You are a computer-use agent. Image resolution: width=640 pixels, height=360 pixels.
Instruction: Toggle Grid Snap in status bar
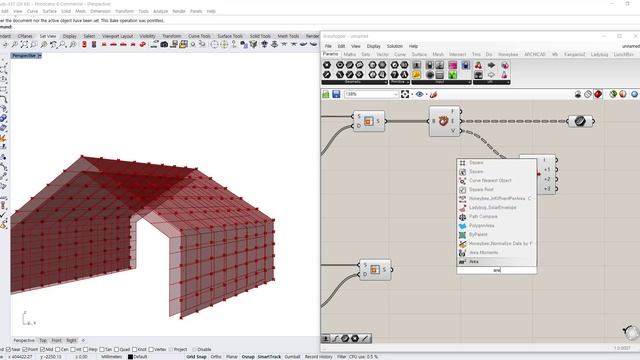pyautogui.click(x=196, y=356)
